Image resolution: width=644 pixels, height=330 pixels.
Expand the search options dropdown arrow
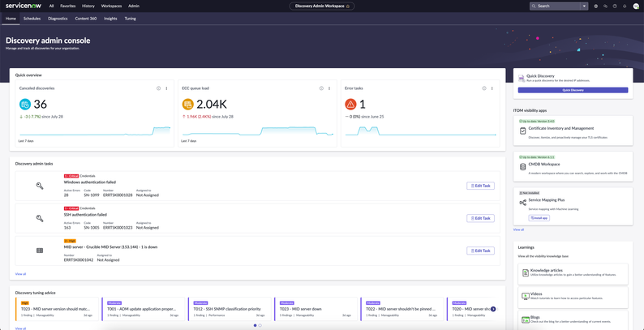584,6
